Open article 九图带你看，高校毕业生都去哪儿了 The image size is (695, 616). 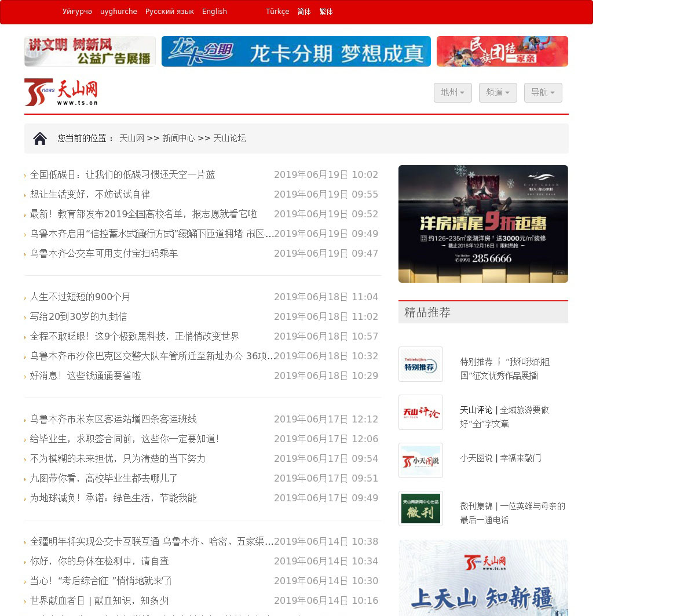tap(104, 479)
